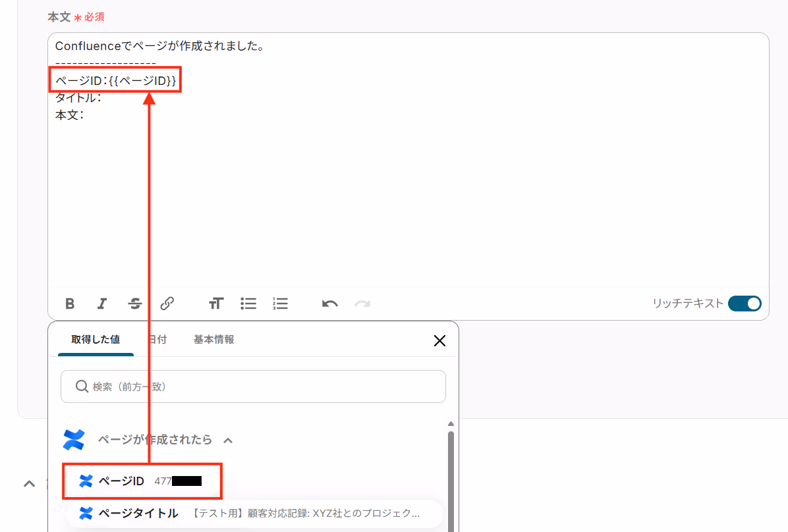788x532 pixels.
Task: Click the scroll-up arrow of the value list
Action: tap(451, 424)
